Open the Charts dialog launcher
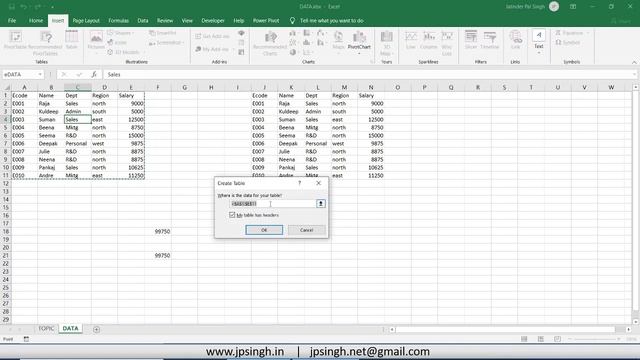The image size is (640, 360). pos(371,62)
